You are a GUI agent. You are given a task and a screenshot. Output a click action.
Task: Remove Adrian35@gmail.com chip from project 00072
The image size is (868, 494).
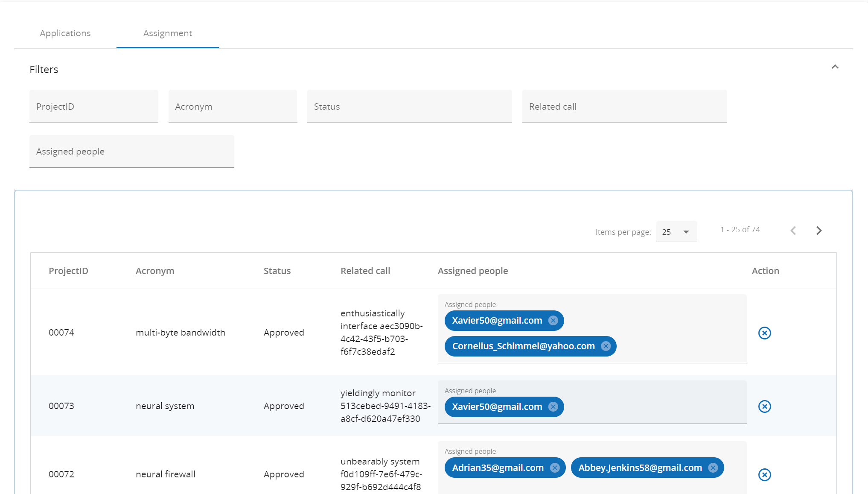pyautogui.click(x=555, y=468)
